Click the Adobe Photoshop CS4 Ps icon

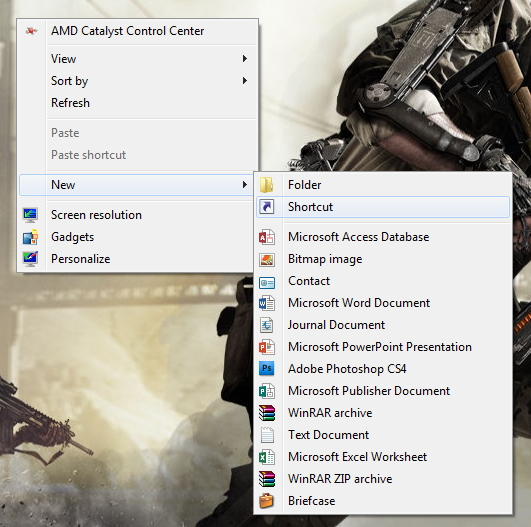(x=267, y=368)
